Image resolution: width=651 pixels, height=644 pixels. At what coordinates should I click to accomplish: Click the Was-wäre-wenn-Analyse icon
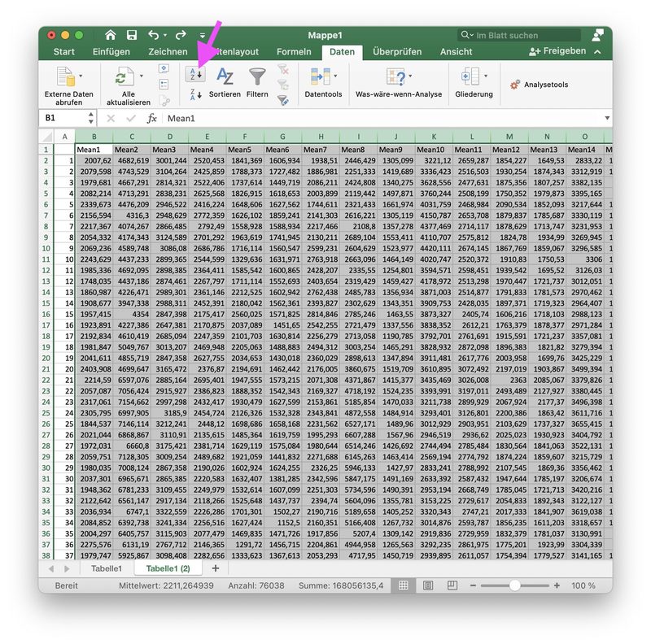coord(395,76)
